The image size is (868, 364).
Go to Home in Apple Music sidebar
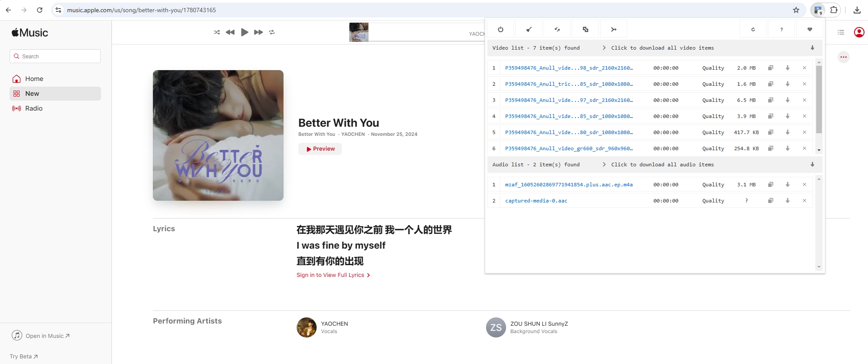[x=55, y=79]
